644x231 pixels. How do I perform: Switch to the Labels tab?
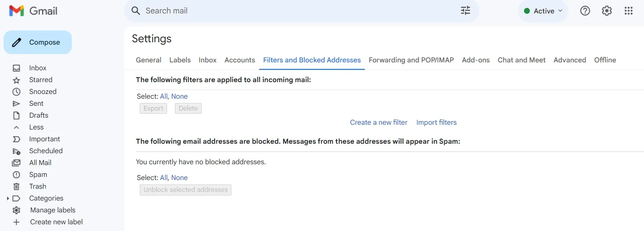point(180,60)
